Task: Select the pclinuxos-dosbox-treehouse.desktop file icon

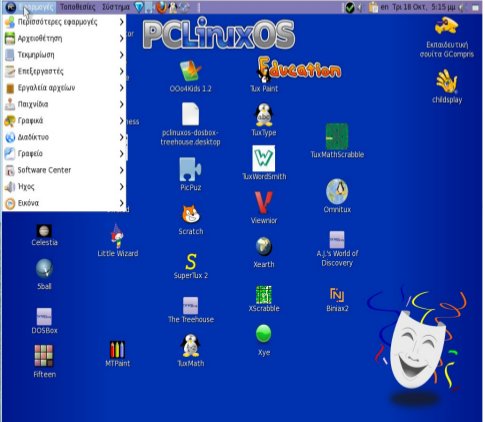Action: (x=190, y=114)
